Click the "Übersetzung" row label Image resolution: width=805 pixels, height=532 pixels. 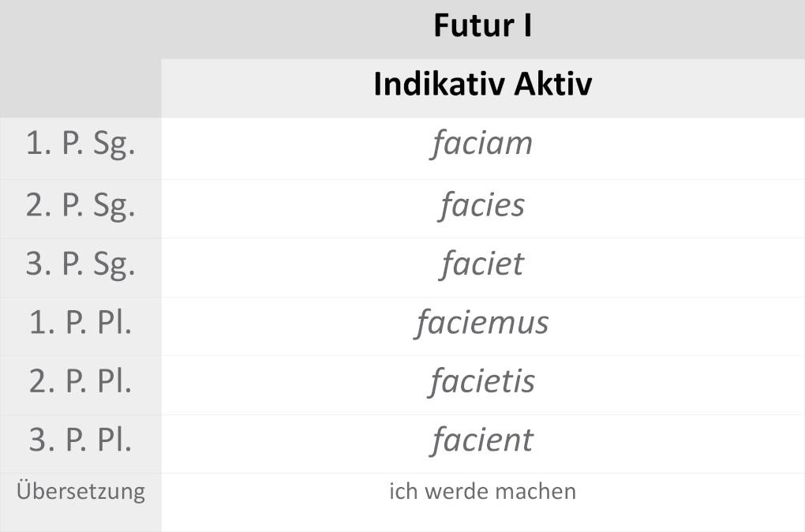(x=80, y=491)
